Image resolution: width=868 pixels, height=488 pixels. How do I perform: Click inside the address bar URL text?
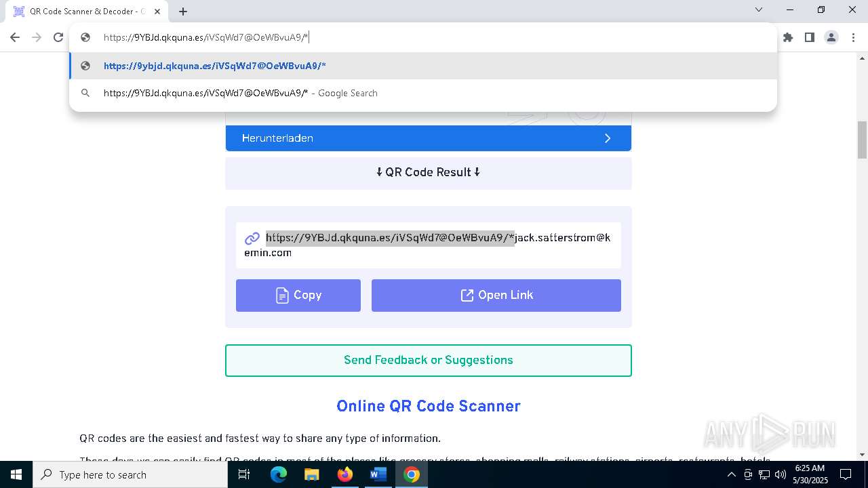coord(205,37)
